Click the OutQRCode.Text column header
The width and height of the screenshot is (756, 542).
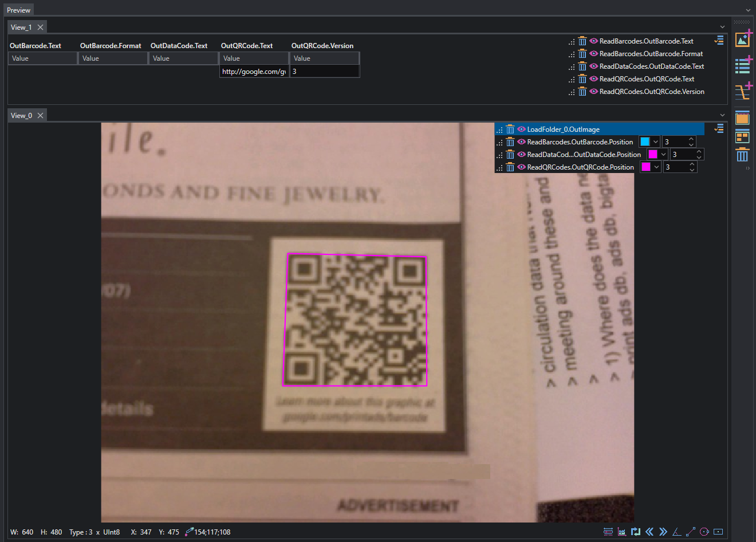tap(247, 46)
